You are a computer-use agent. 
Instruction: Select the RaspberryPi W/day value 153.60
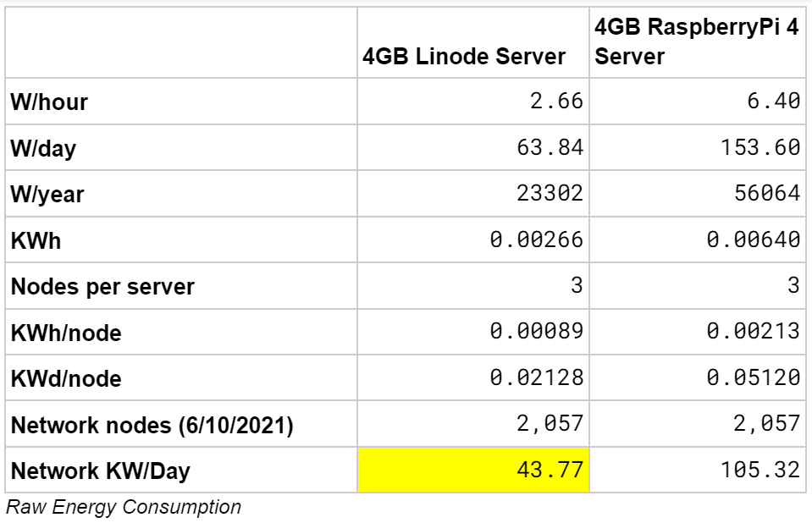pyautogui.click(x=760, y=147)
